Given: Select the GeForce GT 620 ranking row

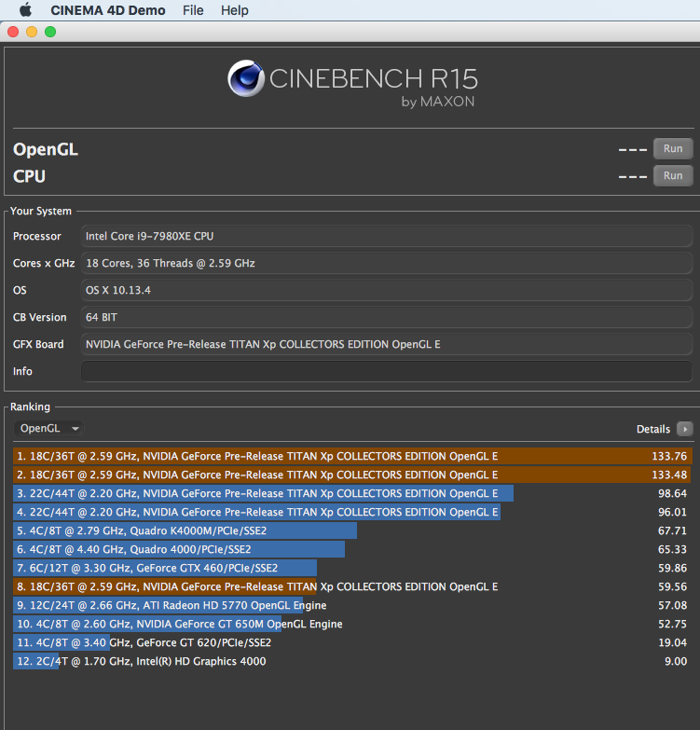Looking at the screenshot, I should pos(352,642).
